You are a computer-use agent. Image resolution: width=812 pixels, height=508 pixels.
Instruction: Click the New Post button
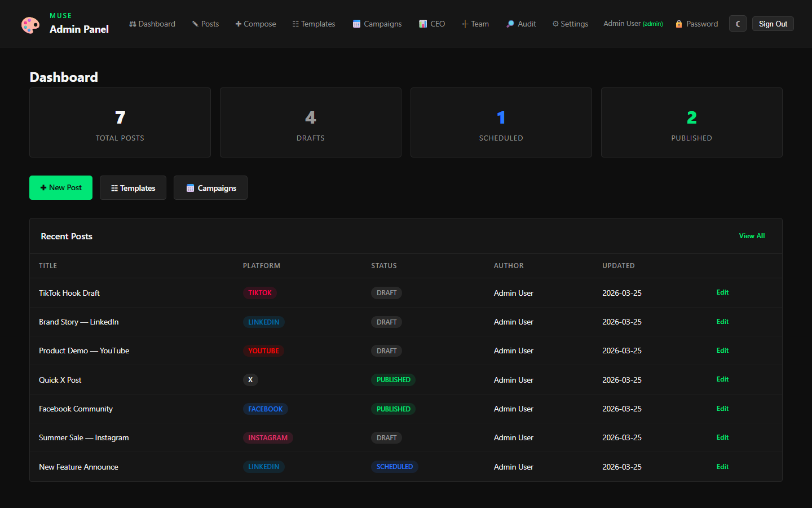point(60,187)
